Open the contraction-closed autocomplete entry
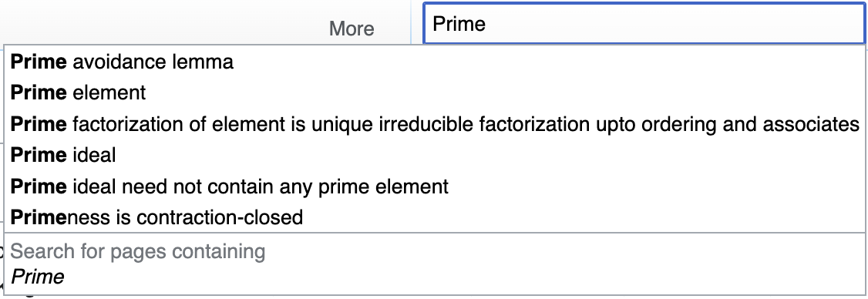This screenshot has height=299, width=868. point(435,217)
